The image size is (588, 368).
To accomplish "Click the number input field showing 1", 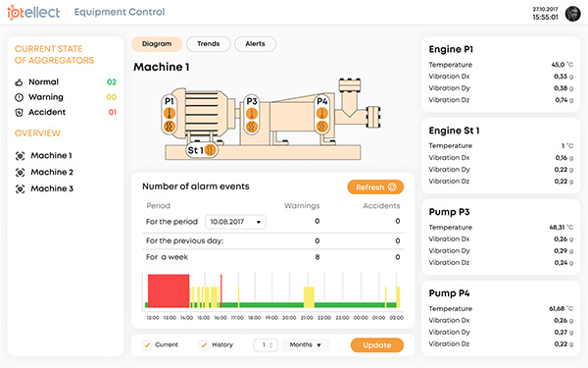I will [x=266, y=345].
